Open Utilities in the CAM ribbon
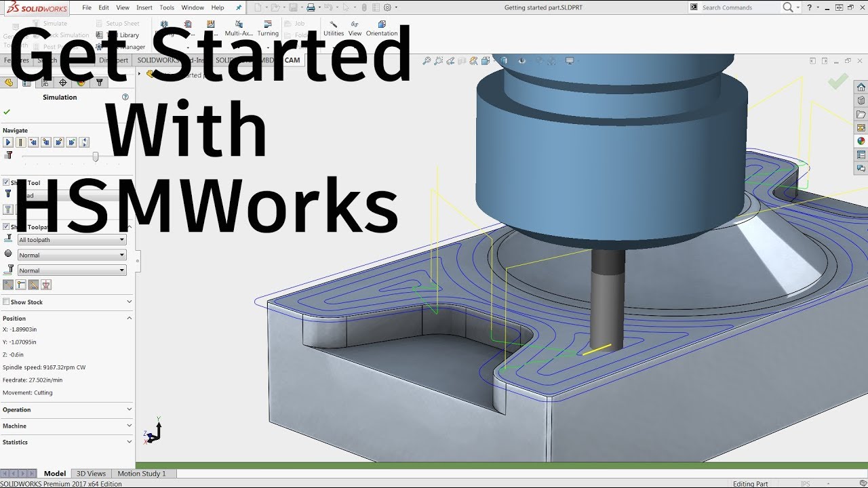 point(334,28)
